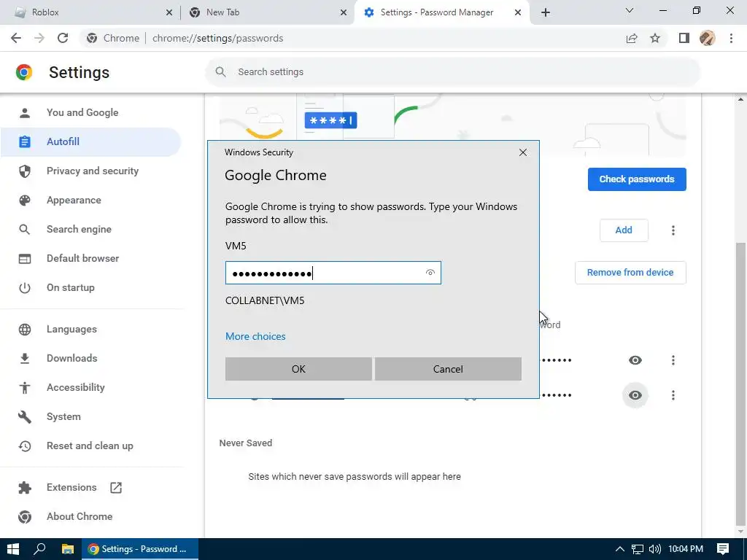747x560 pixels.
Task: Click More choices link
Action: click(255, 336)
